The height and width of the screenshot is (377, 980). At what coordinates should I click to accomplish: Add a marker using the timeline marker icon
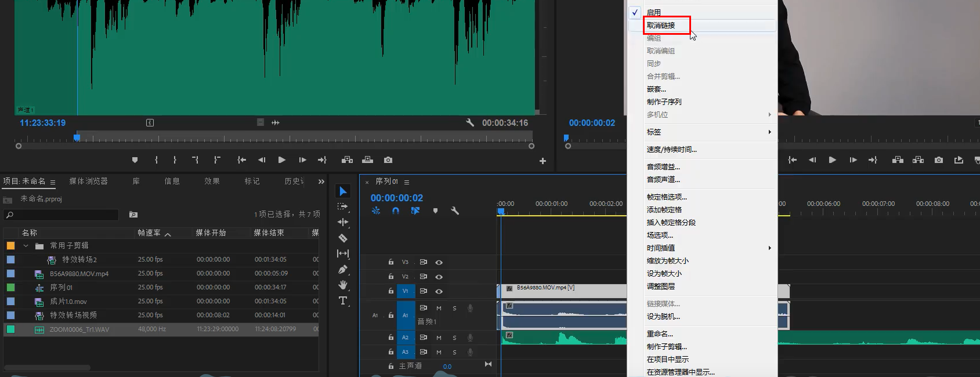pos(435,211)
